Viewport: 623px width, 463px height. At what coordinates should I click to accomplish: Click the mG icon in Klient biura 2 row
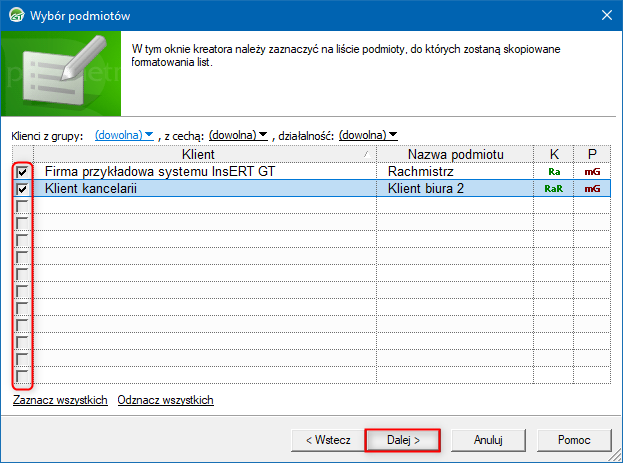click(592, 189)
